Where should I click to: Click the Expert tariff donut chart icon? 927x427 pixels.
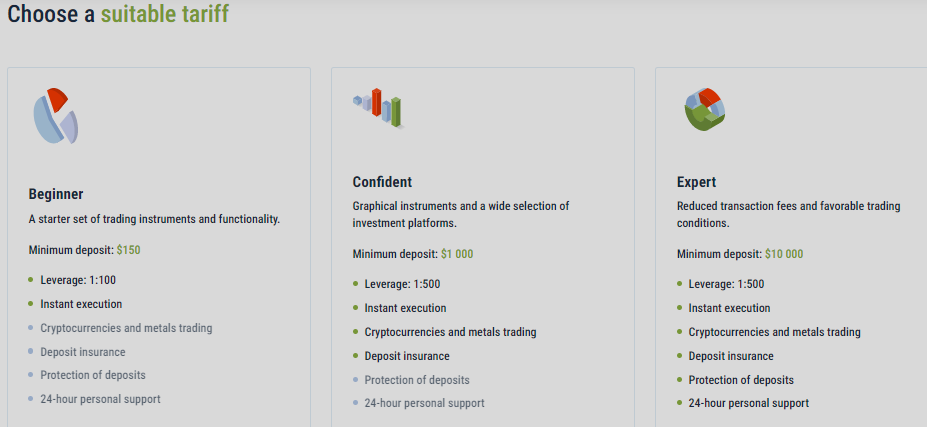703,110
